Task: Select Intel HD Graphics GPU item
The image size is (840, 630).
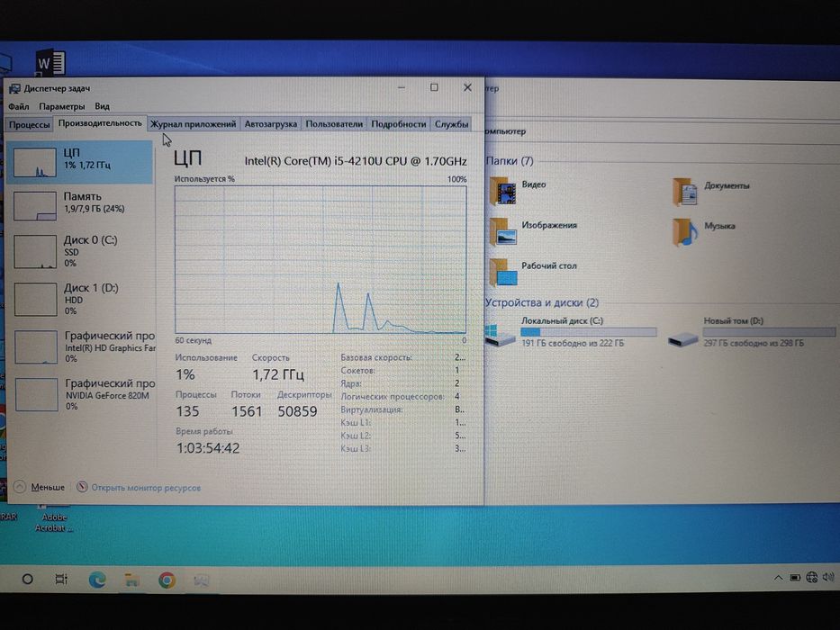Action: [81, 346]
